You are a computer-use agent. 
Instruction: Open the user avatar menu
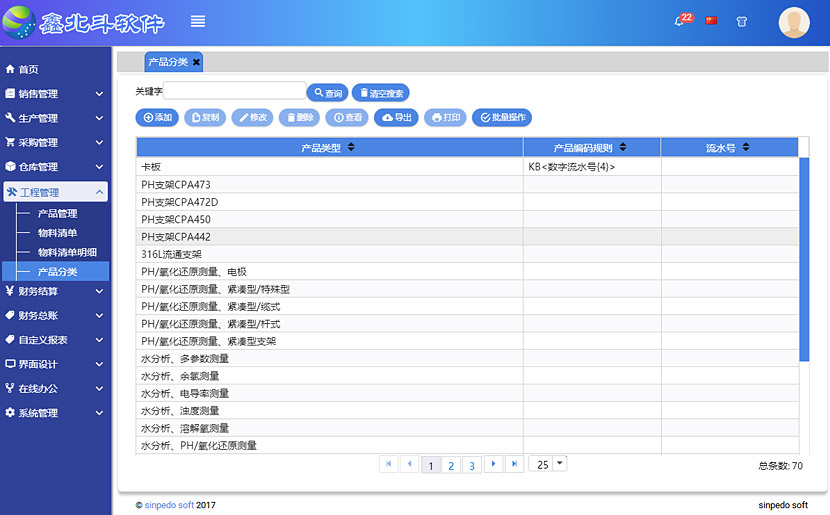point(793,22)
